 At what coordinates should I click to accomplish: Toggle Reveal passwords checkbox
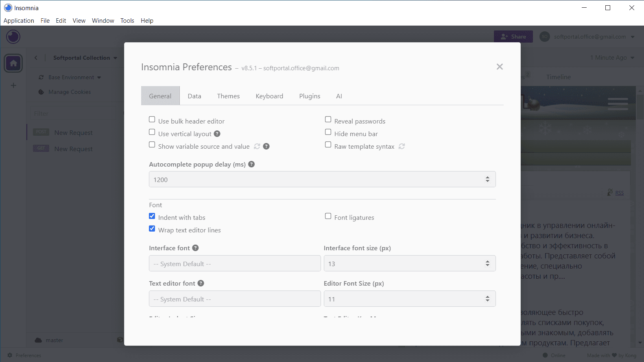point(328,119)
